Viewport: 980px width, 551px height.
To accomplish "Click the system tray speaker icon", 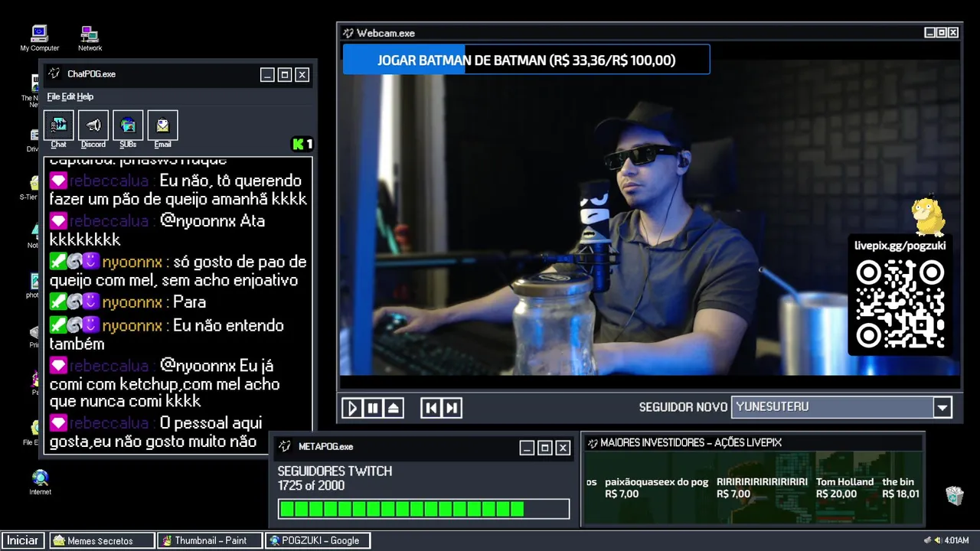I will pyautogui.click(x=937, y=540).
